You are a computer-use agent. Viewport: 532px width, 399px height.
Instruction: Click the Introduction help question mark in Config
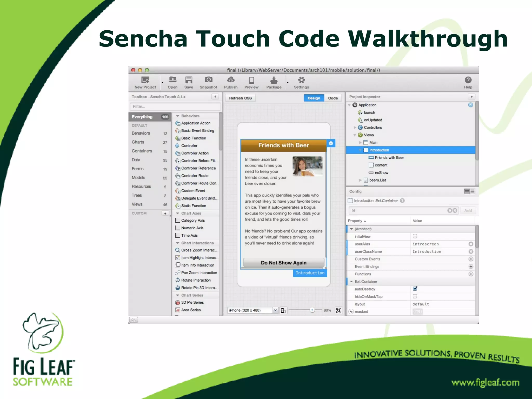click(x=402, y=201)
